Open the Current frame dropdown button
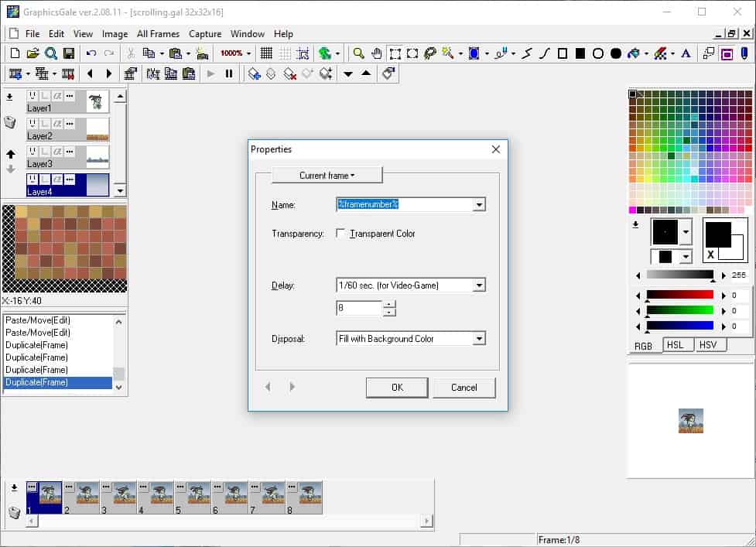756x547 pixels. coord(327,176)
